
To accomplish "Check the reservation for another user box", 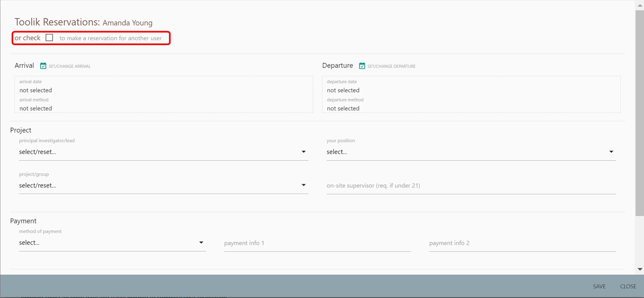I will (49, 38).
